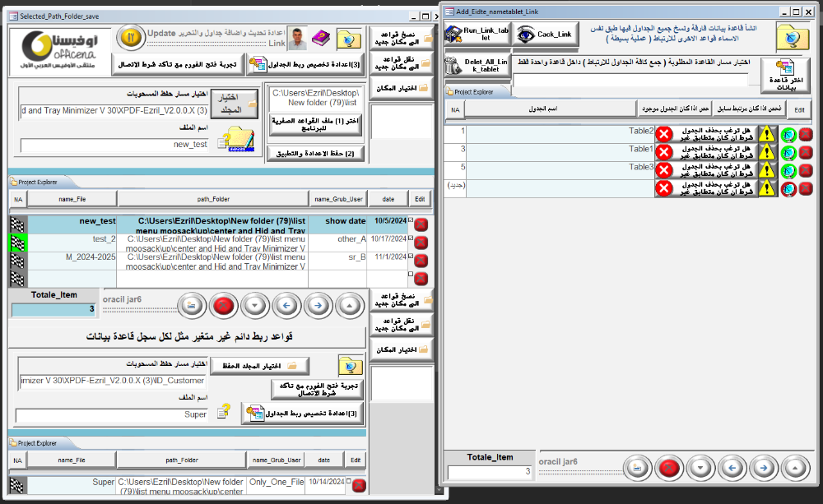Click the round up-arrow button in the left navigation bar
This screenshot has height=504, width=823.
350,305
